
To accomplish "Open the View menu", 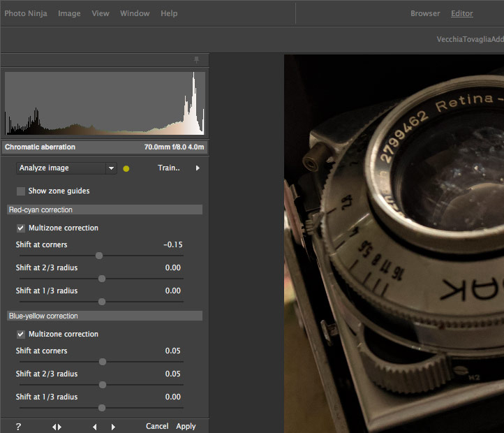I will [x=101, y=13].
